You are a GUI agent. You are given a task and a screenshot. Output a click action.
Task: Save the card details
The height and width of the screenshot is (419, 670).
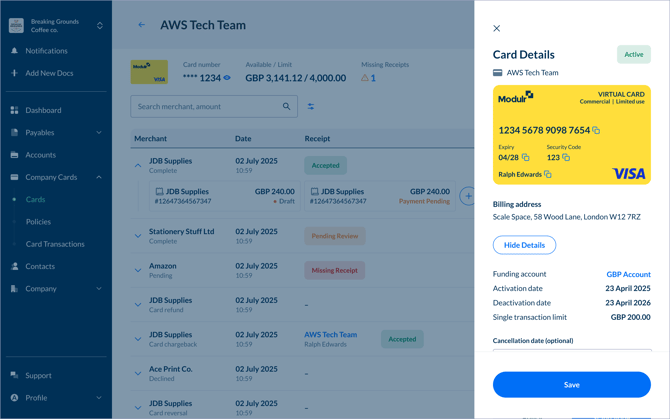pos(571,385)
